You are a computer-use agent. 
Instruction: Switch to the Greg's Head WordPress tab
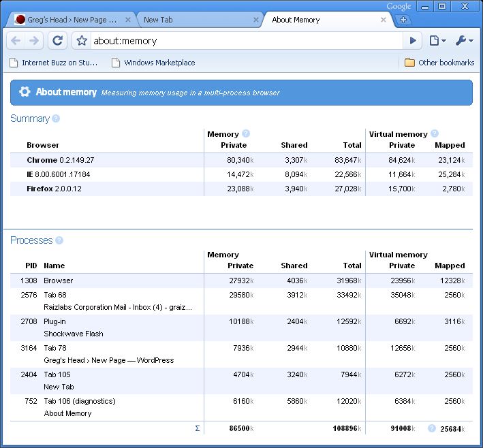(68, 20)
